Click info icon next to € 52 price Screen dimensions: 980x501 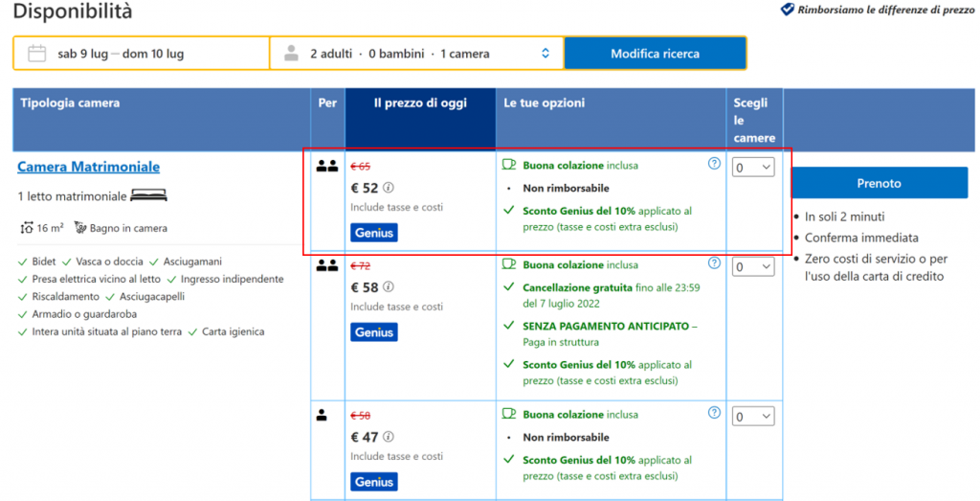point(389,188)
